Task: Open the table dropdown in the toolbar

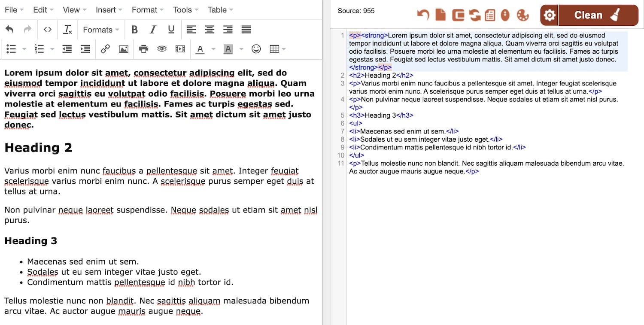Action: point(278,49)
